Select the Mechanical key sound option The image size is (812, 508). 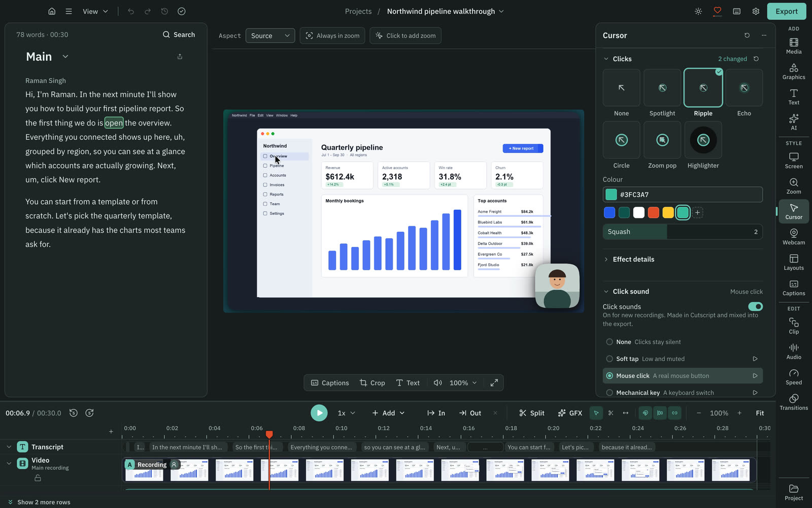683,393
